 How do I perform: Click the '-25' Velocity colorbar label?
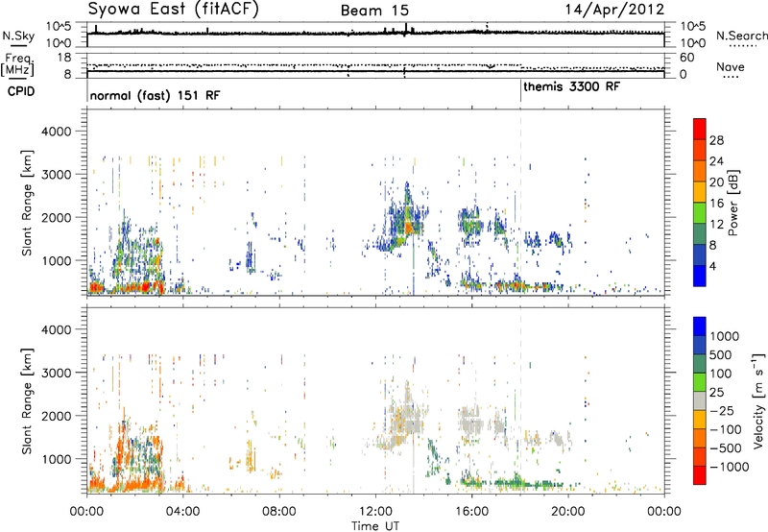722,411
